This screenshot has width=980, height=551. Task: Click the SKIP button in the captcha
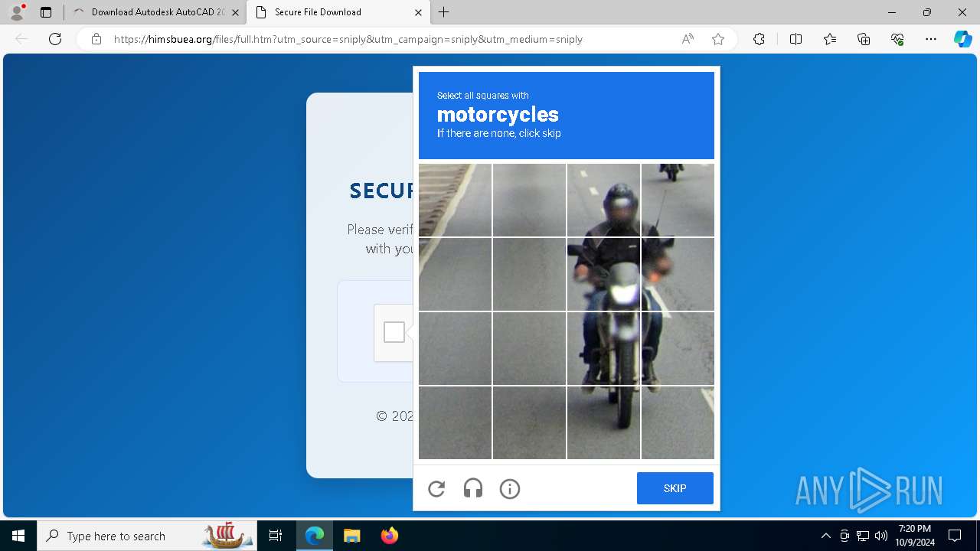coord(675,488)
